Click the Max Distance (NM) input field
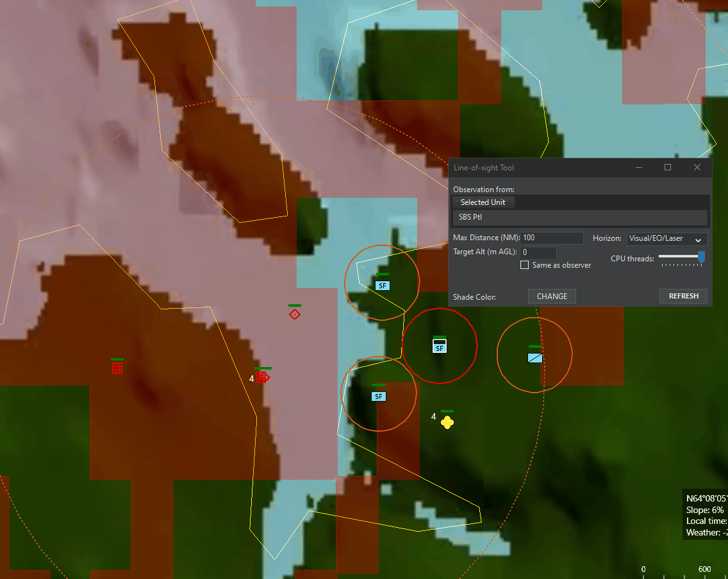Screen dimensions: 728x579 click(552, 238)
